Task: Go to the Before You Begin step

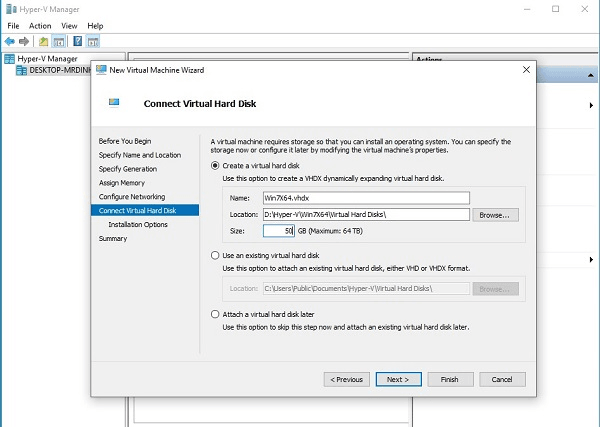Action: tap(125, 141)
